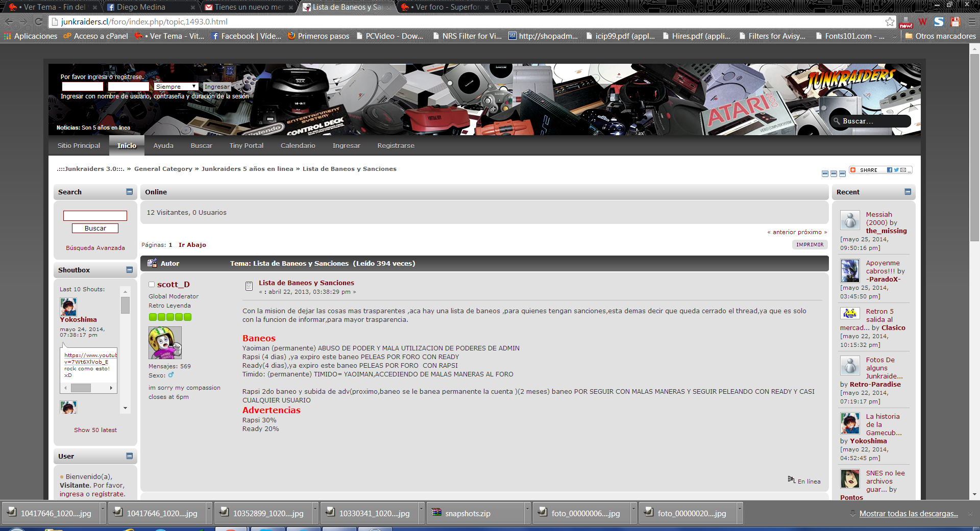
Task: Click the status box beside scott_D username
Action: 152,285
